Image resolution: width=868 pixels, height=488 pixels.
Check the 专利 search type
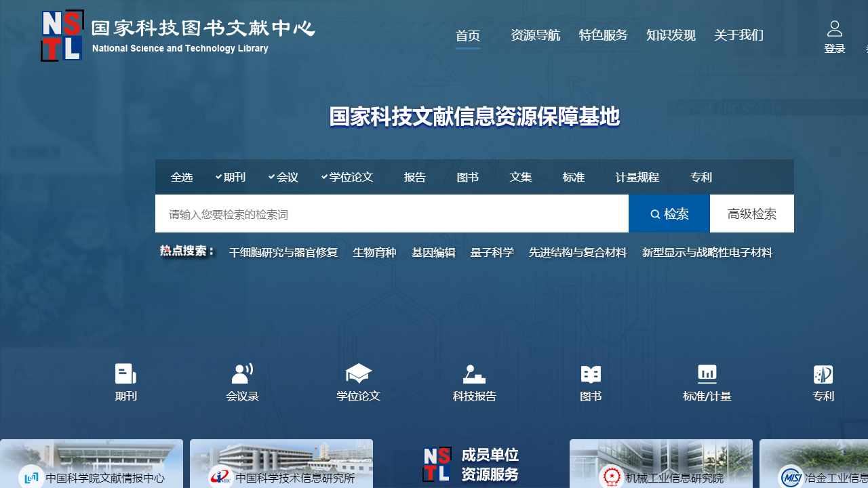(x=701, y=177)
